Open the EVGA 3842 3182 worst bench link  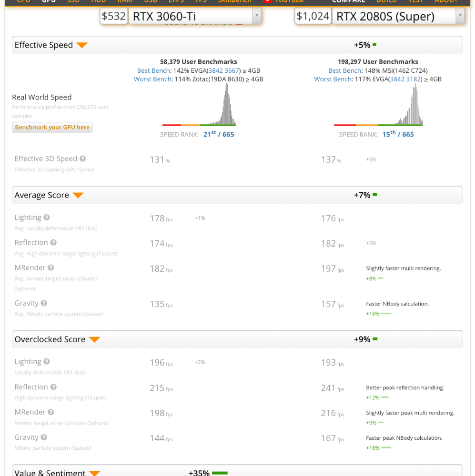[x=405, y=79]
